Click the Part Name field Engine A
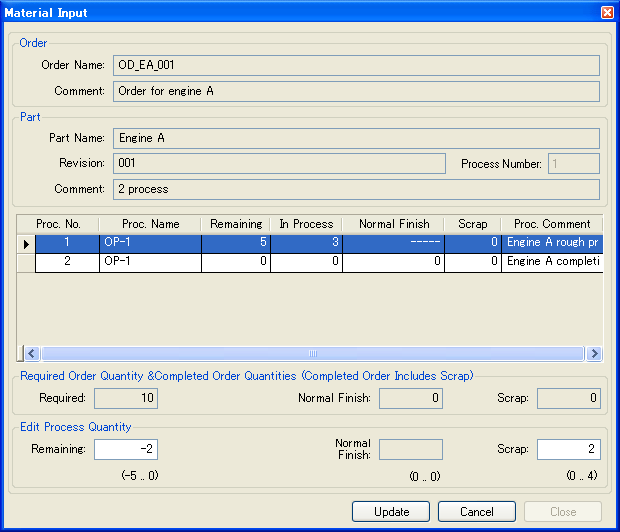This screenshot has width=620, height=532. (356, 138)
